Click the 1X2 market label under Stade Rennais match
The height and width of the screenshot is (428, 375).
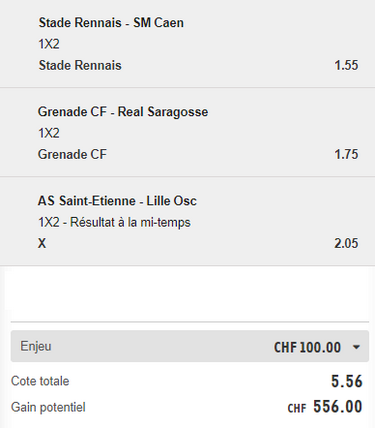[49, 44]
